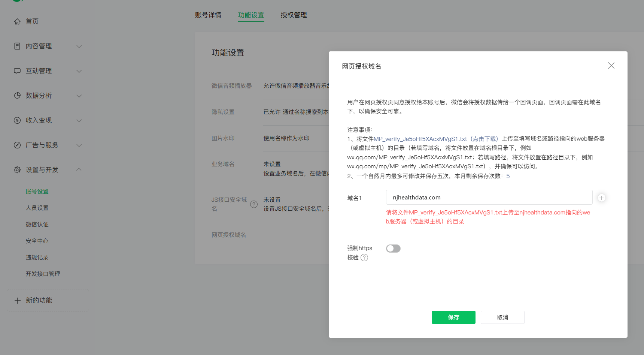The image size is (644, 355).
Task: Open 微信认证 in the sidebar
Action: (37, 225)
